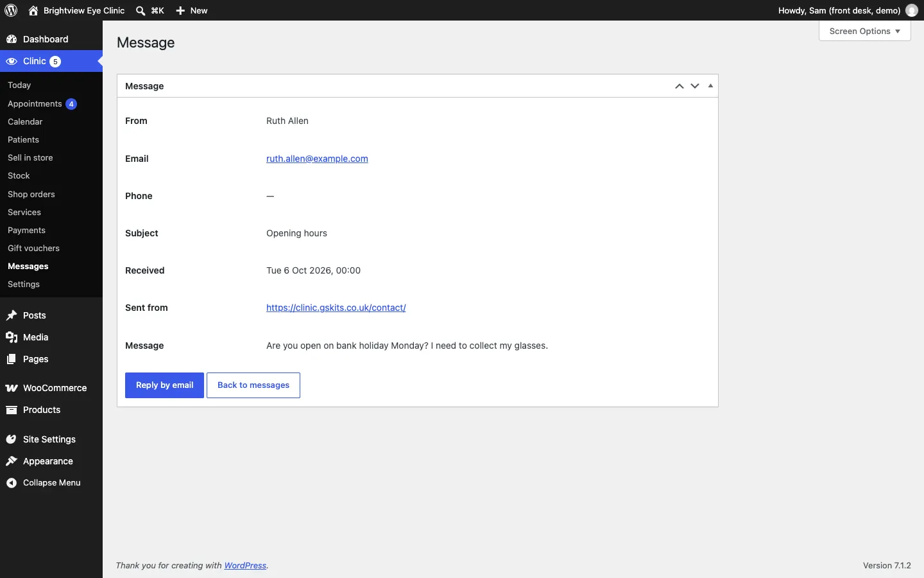The width and height of the screenshot is (924, 578).
Task: Move Message panel down with chevron
Action: [x=696, y=86]
